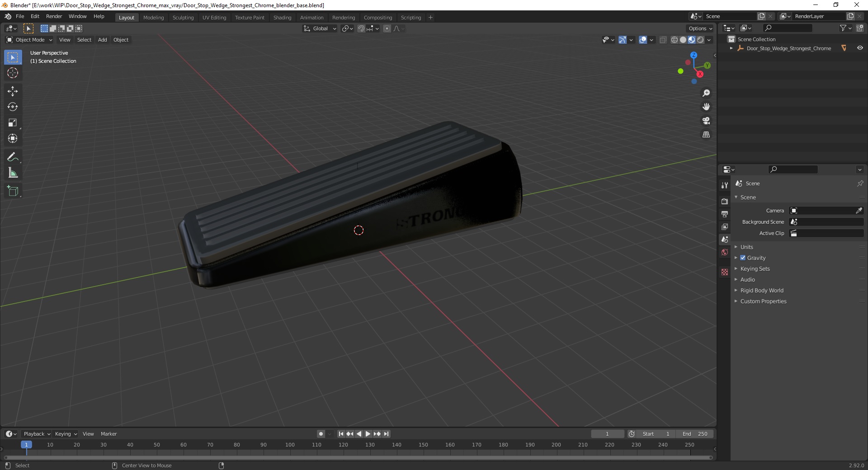Play the animation forward

(x=368, y=434)
